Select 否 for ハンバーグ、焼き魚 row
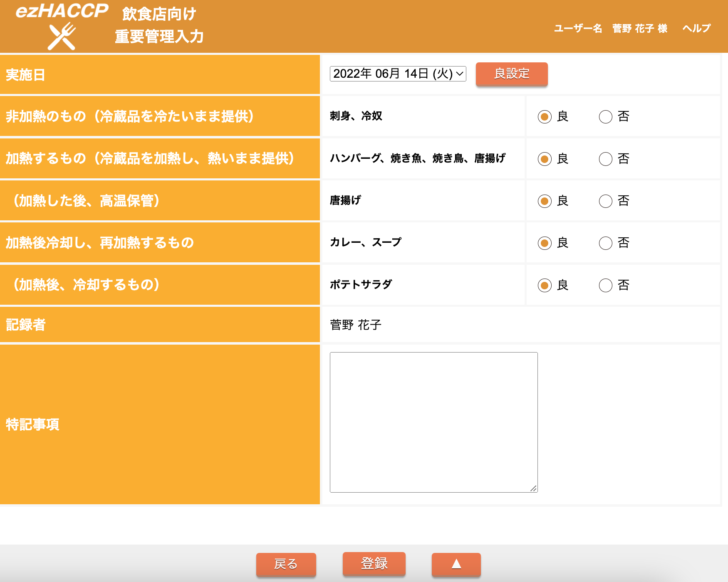The width and height of the screenshot is (728, 582). (x=605, y=159)
